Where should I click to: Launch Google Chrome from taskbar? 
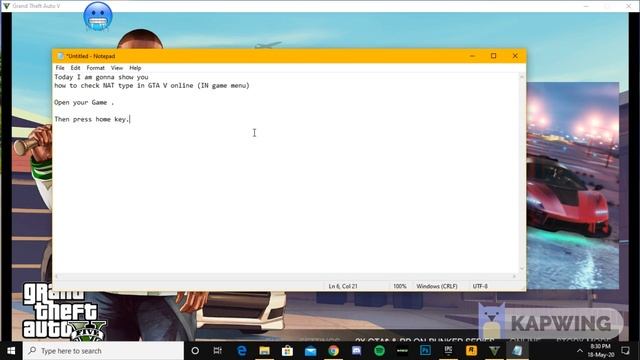[333, 351]
